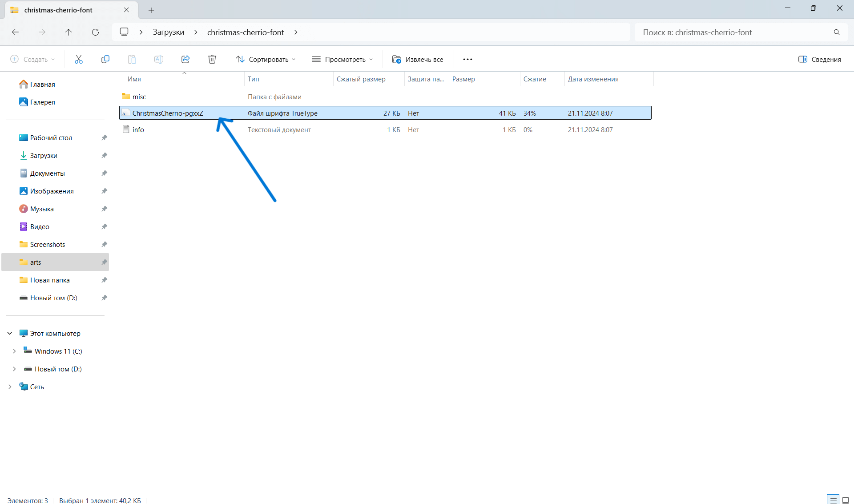The image size is (854, 504).
Task: Open the Сортировать dropdown
Action: (x=266, y=59)
